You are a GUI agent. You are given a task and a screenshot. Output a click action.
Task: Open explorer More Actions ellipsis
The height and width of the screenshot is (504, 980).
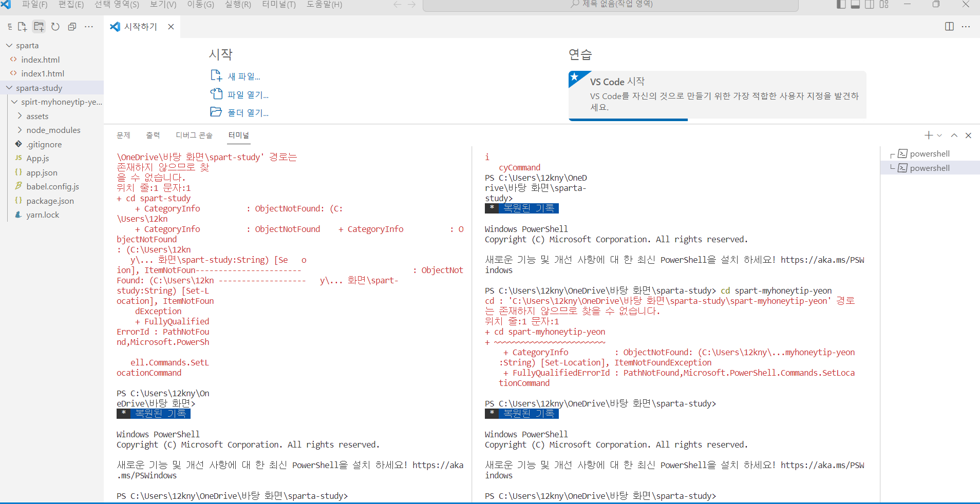click(x=89, y=27)
